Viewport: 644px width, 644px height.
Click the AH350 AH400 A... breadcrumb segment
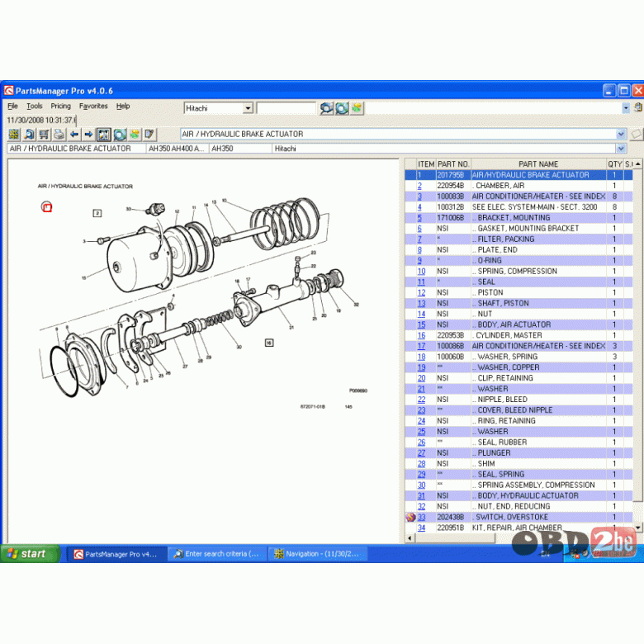(177, 149)
